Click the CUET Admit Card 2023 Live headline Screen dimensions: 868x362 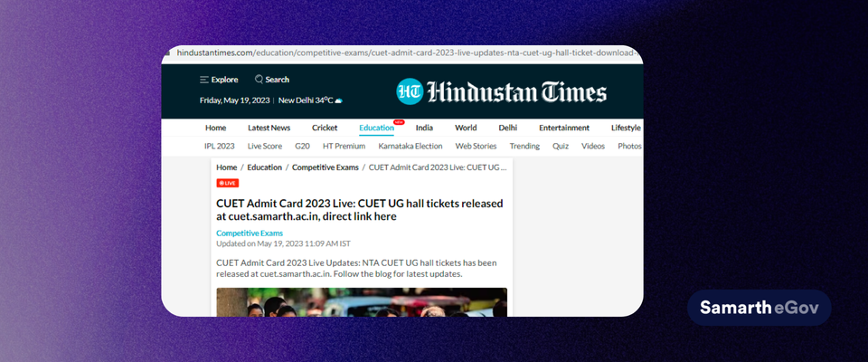[x=360, y=210]
